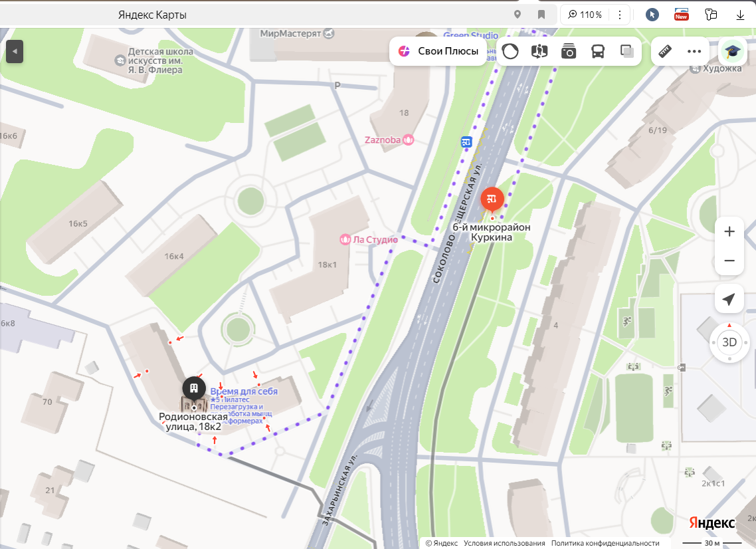
Task: Open Политика конфиденциальности link
Action: click(605, 543)
